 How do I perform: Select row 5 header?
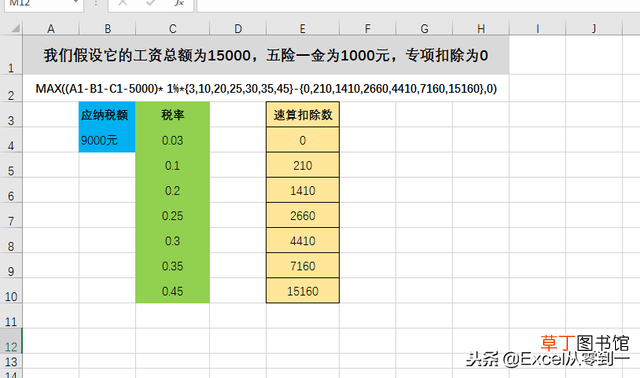11,165
